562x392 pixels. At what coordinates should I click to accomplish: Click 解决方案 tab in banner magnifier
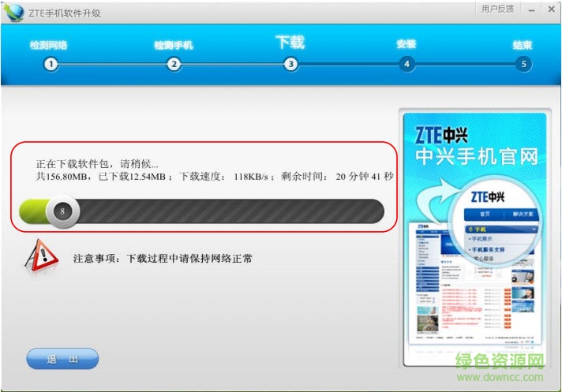(523, 214)
